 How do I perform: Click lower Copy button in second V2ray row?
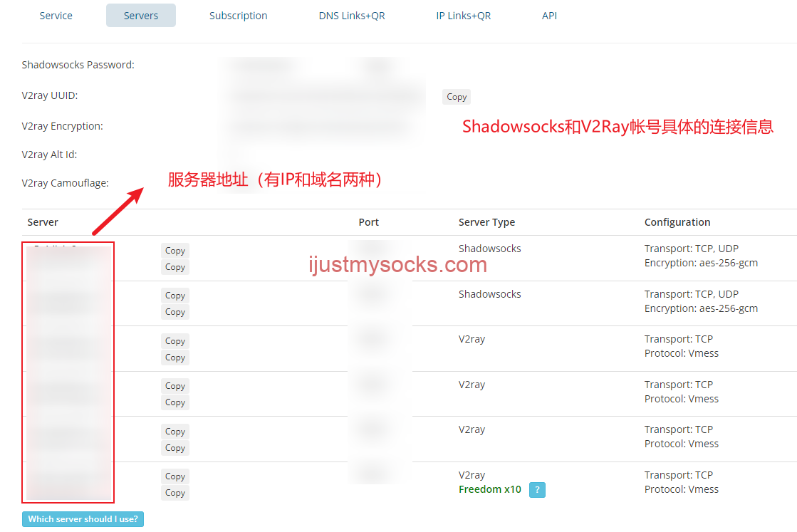click(x=174, y=402)
